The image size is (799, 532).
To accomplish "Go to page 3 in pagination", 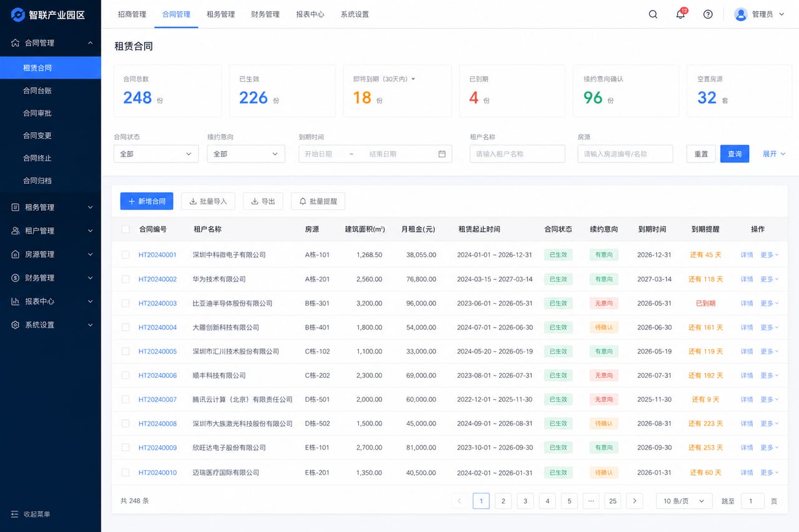I will (x=525, y=501).
